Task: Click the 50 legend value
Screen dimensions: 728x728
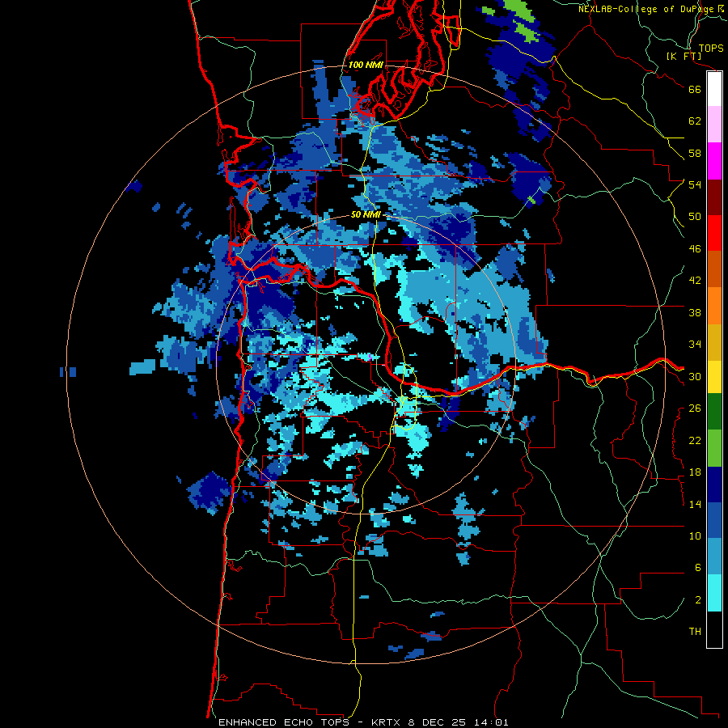Action: point(695,217)
